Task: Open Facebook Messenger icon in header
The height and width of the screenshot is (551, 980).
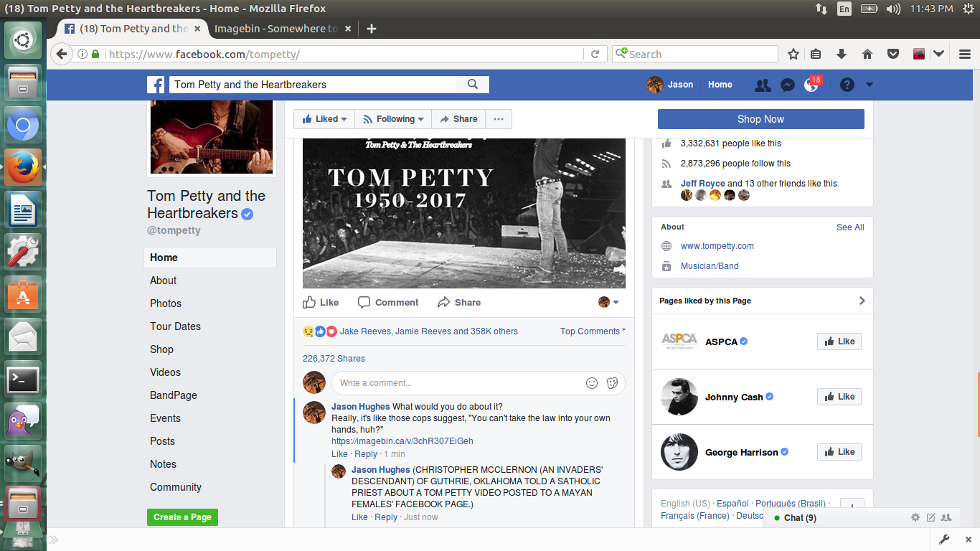Action: [x=787, y=85]
